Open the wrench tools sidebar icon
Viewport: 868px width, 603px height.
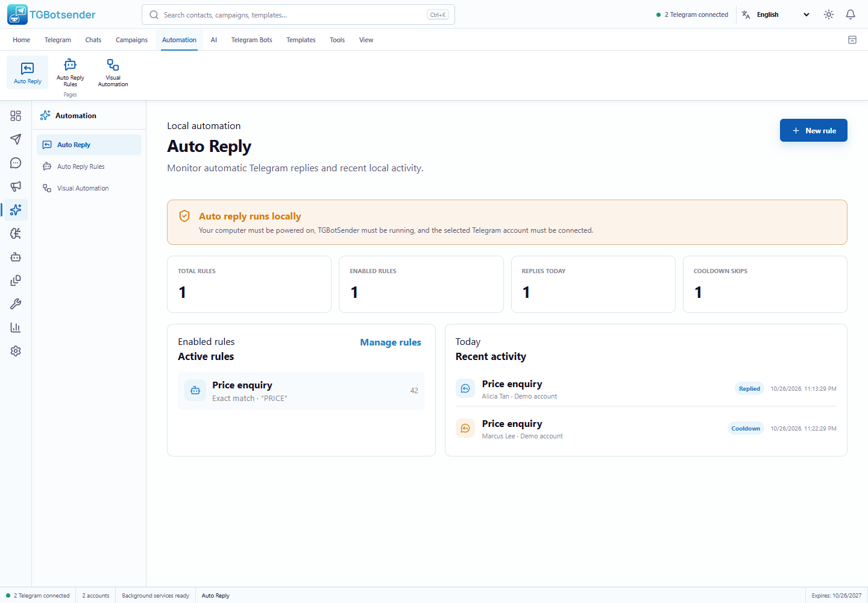(x=16, y=304)
